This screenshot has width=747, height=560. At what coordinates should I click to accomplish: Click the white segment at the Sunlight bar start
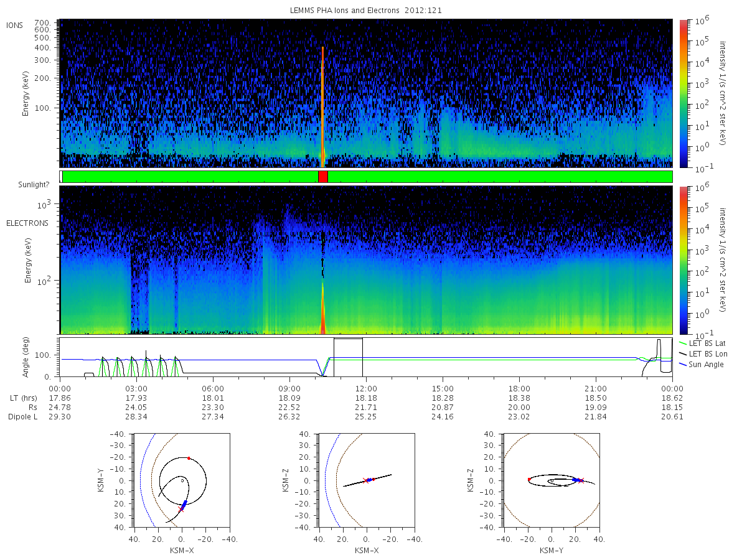click(x=60, y=177)
